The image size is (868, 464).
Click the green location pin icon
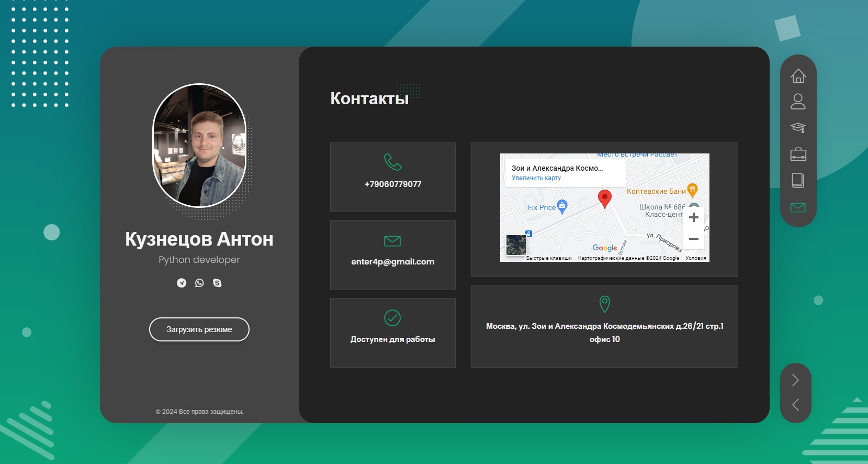[604, 304]
